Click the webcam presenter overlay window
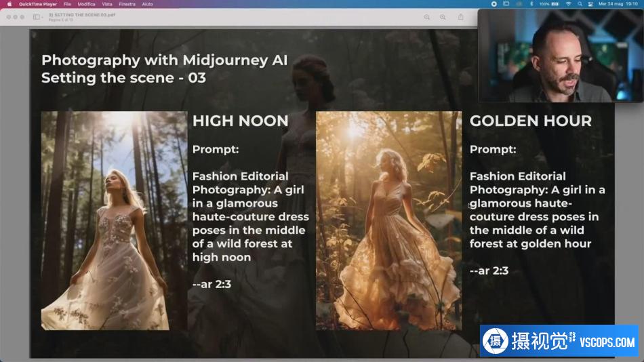Image resolution: width=644 pixels, height=362 pixels. tap(560, 56)
